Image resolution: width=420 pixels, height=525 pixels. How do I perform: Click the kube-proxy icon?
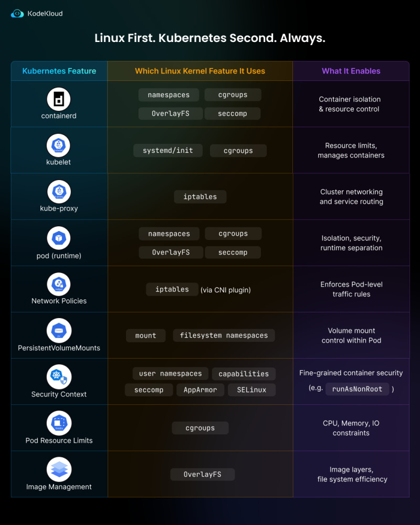(x=59, y=192)
